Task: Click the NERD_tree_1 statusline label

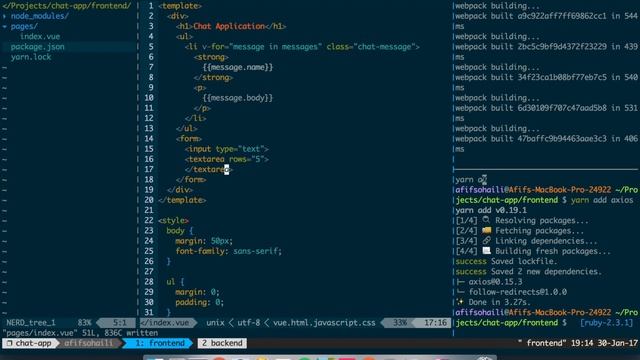Action: 31,323
